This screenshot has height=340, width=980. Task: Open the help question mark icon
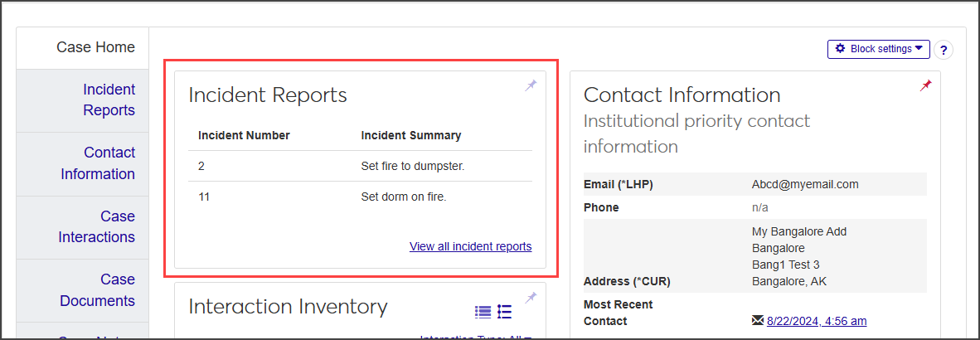point(944,50)
